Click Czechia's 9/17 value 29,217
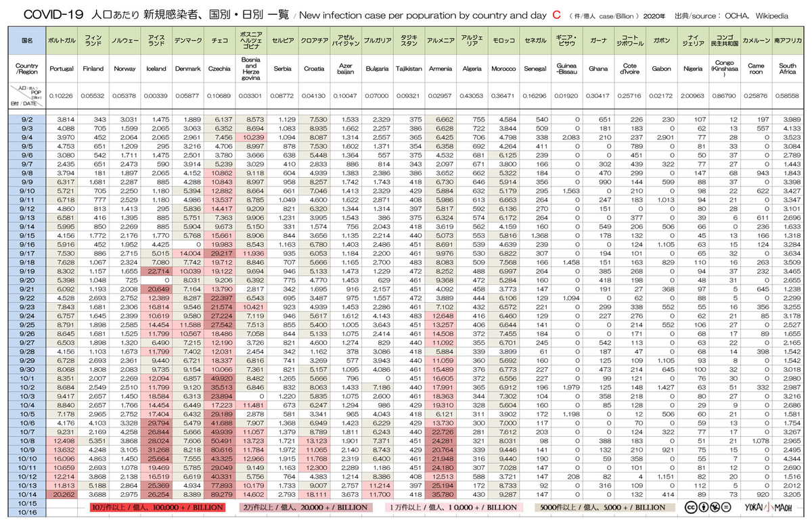 pos(219,253)
